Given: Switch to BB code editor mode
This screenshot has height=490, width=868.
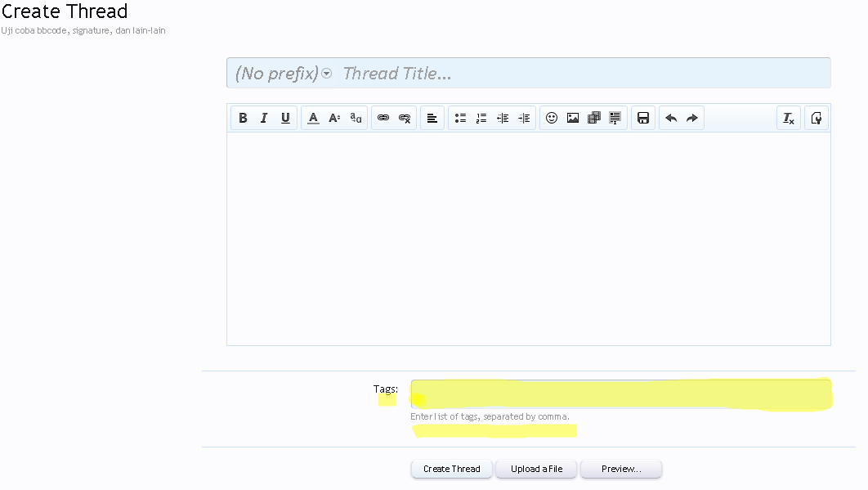Looking at the screenshot, I should click(x=816, y=118).
